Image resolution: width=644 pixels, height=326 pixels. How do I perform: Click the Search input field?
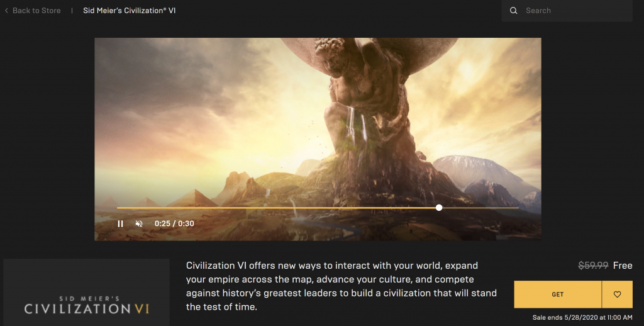[x=567, y=11]
